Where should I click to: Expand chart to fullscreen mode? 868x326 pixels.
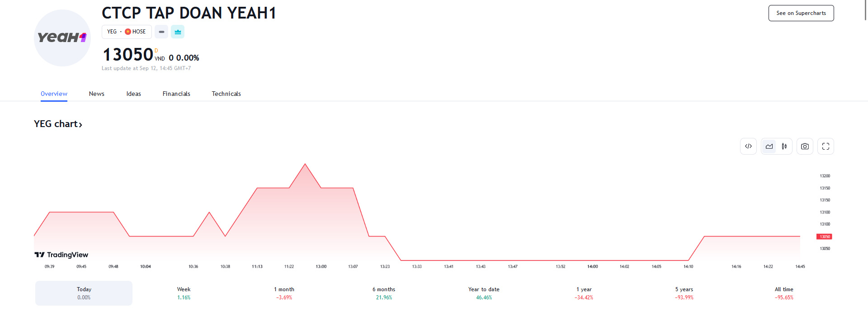point(826,146)
